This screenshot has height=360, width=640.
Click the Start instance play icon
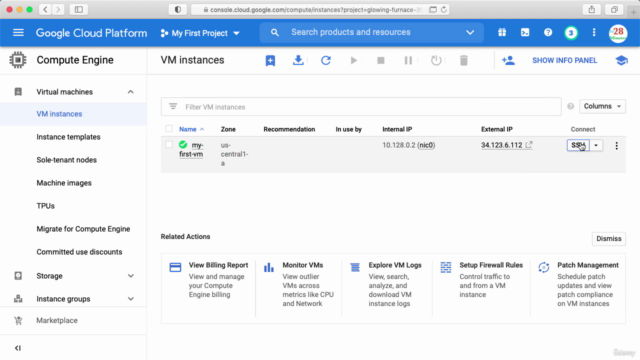coord(353,60)
